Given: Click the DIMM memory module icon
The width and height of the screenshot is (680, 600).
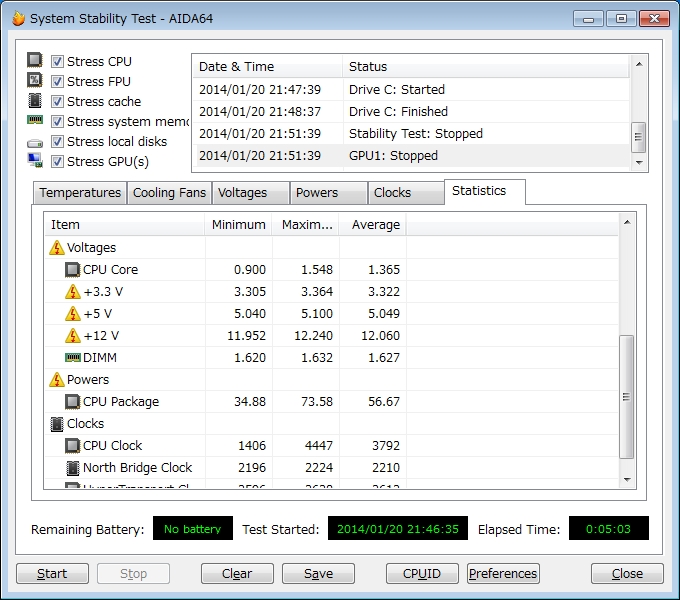Looking at the screenshot, I should click(x=73, y=357).
